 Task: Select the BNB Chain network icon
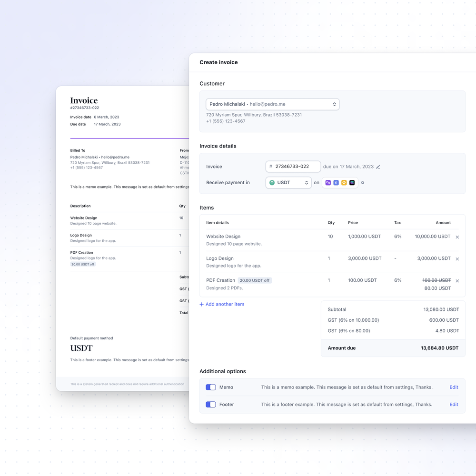(344, 182)
